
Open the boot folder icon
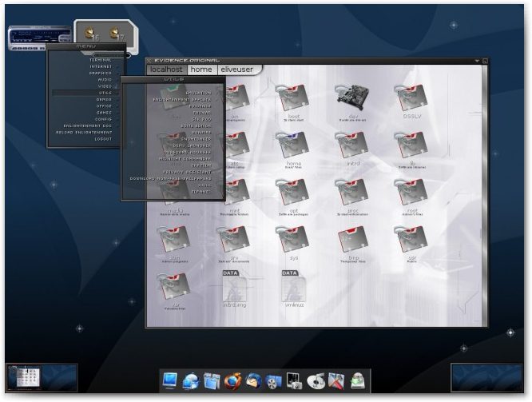(292, 98)
